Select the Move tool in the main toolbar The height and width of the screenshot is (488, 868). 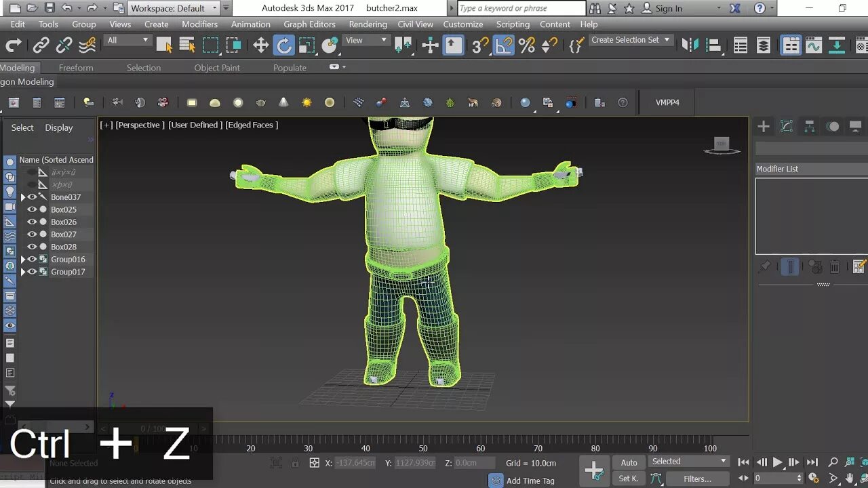[260, 45]
